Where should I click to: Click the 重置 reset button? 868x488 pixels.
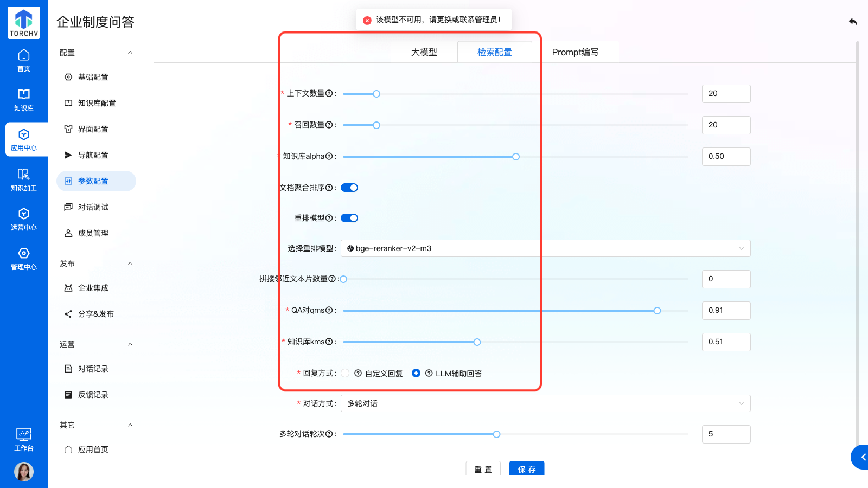483,469
